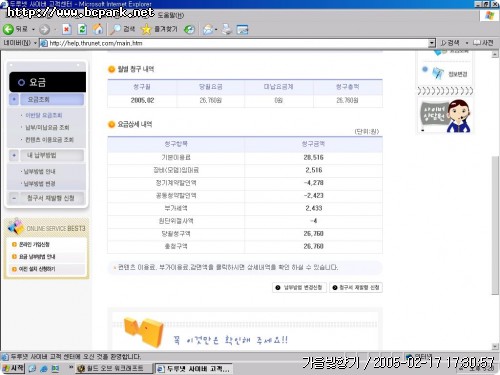Screen dimensions: 500x375
Task: Click the Windows flag logo near the window controls
Action: point(489,15)
